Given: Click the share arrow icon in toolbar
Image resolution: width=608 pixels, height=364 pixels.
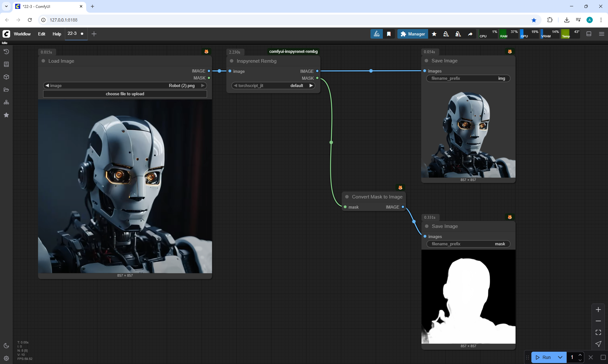Looking at the screenshot, I should [x=470, y=34].
